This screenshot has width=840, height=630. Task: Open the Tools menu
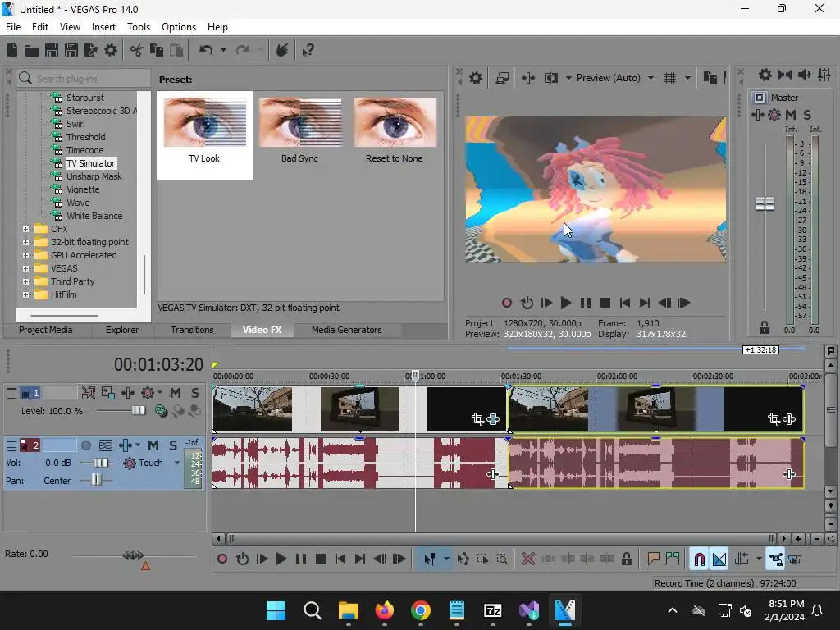tap(138, 27)
